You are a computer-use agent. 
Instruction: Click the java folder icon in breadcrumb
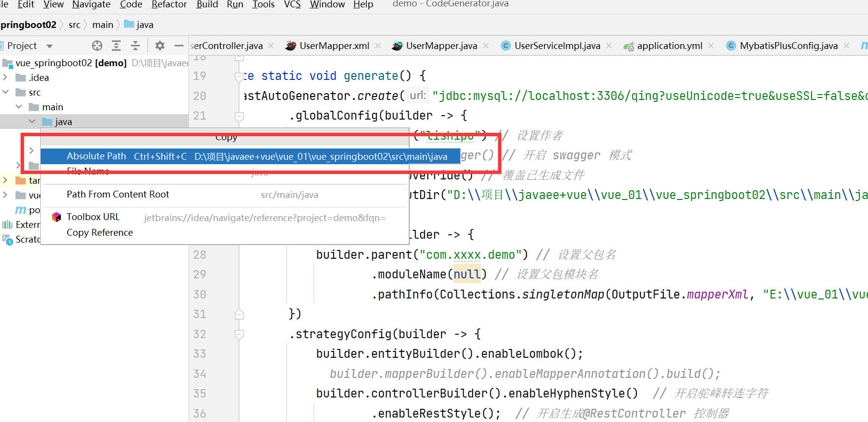pos(129,24)
